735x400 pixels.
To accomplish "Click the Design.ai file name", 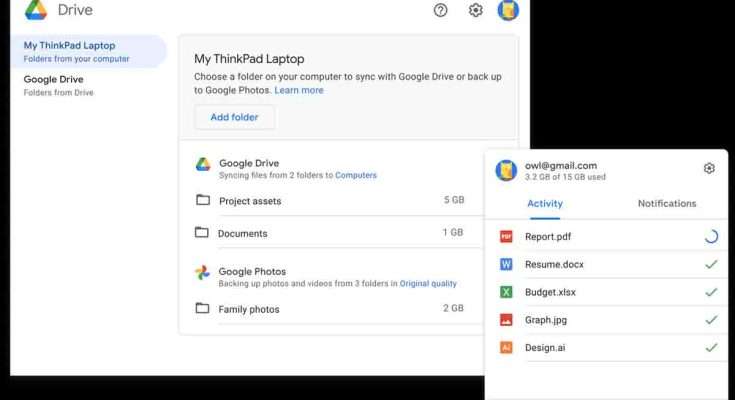I will [545, 348].
